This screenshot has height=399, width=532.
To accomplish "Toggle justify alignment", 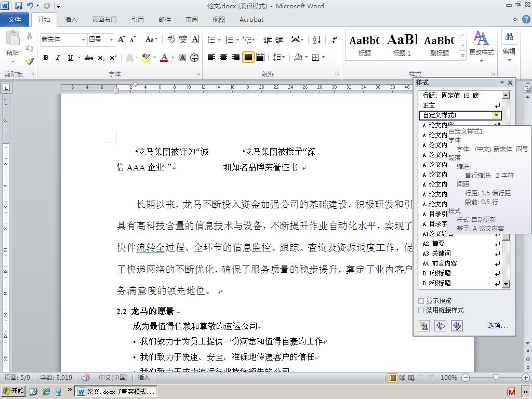I will [x=248, y=57].
